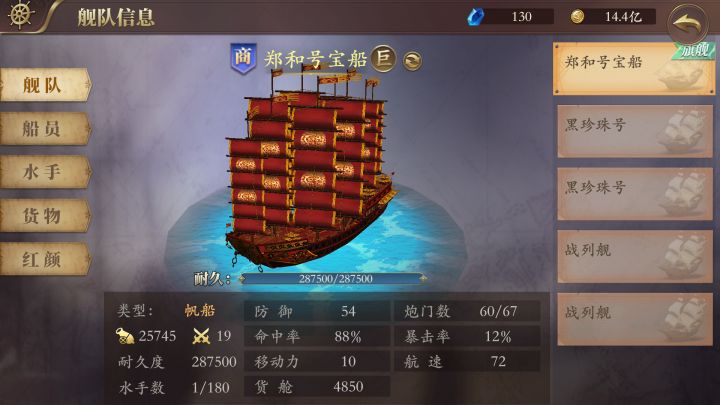Tap the golden back arrow button
Screen dimensions: 720x405
(687, 24)
